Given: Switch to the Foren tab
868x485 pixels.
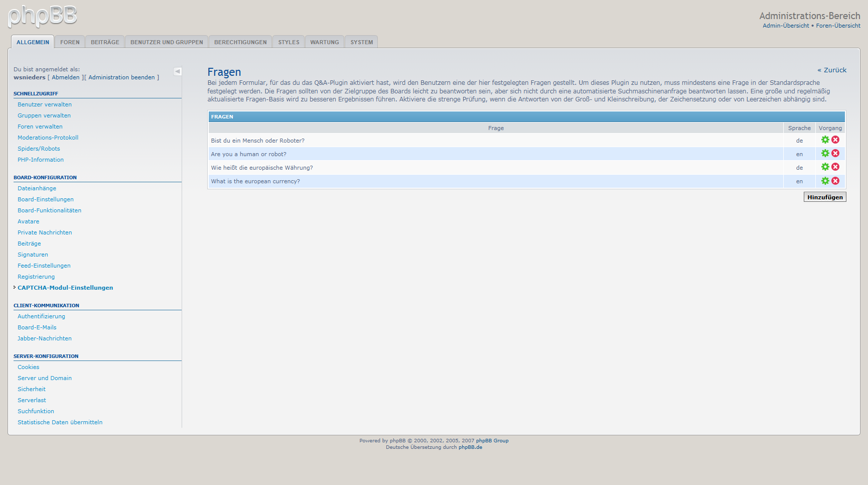Looking at the screenshot, I should pyautogui.click(x=70, y=42).
